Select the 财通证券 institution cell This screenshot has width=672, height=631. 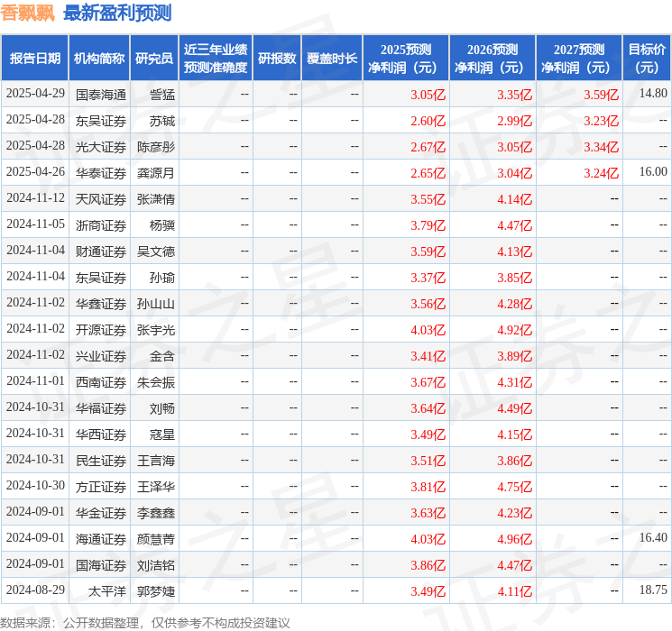(101, 251)
